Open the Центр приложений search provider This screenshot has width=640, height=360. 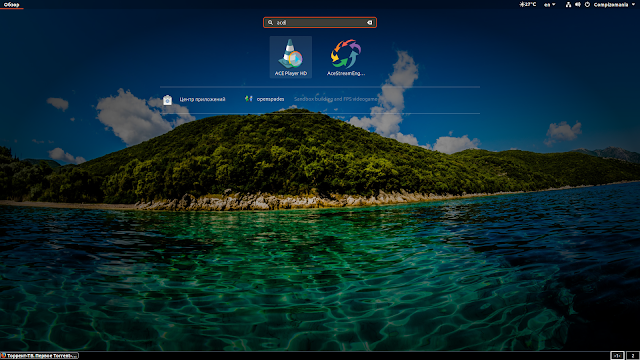[x=194, y=100]
